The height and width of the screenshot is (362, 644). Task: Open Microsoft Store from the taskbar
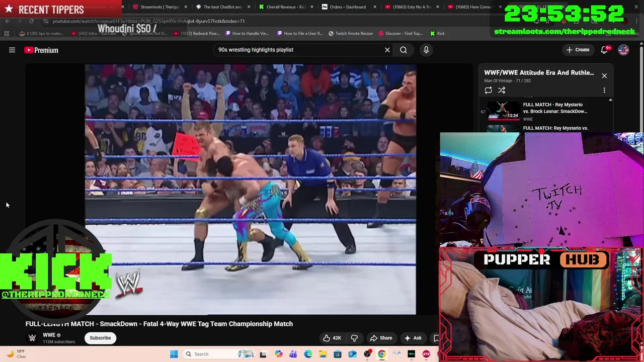(338, 354)
